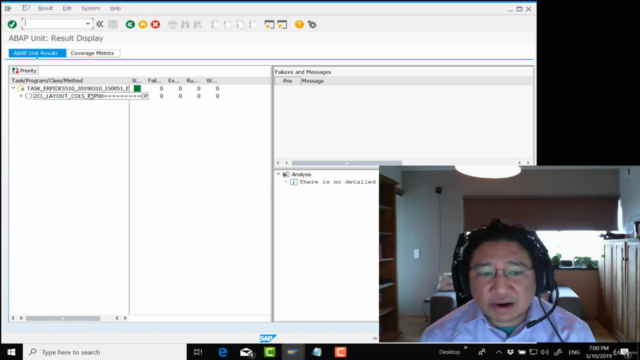Open Task View in the taskbar
Screen dimensions: 640x360
coord(198,352)
